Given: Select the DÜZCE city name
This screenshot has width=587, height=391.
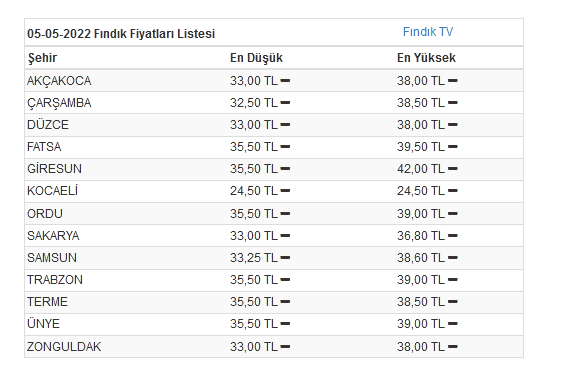Looking at the screenshot, I should [48, 125].
